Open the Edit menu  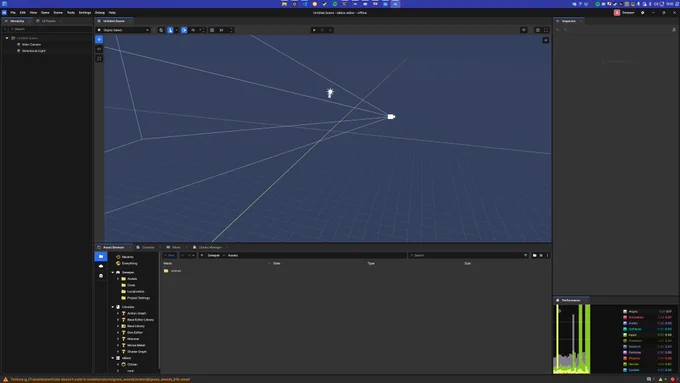click(23, 13)
